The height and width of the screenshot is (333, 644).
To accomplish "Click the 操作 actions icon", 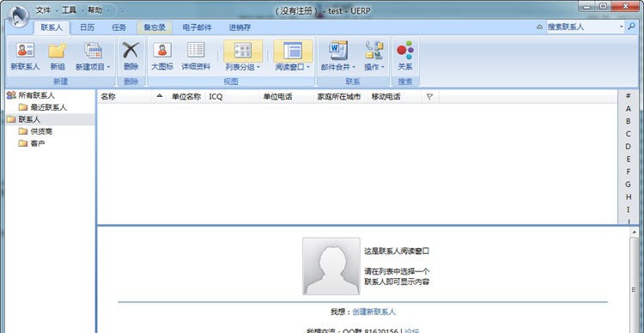I will click(x=374, y=51).
